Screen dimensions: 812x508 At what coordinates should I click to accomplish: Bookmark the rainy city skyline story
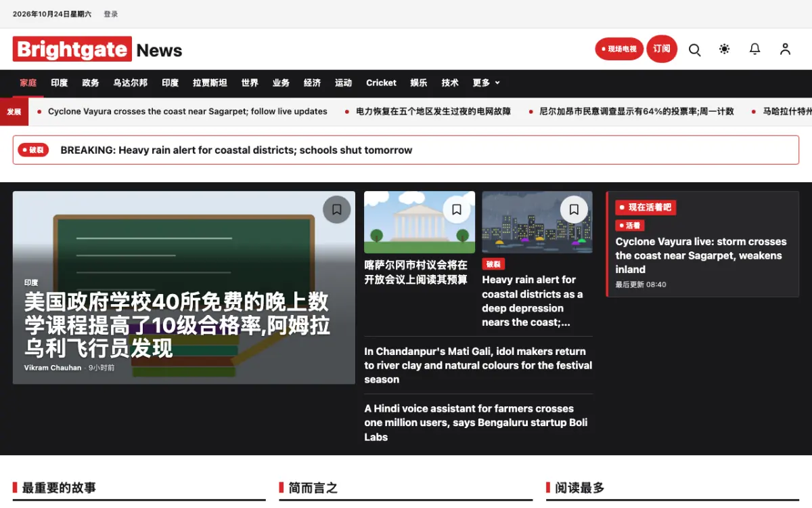click(574, 209)
